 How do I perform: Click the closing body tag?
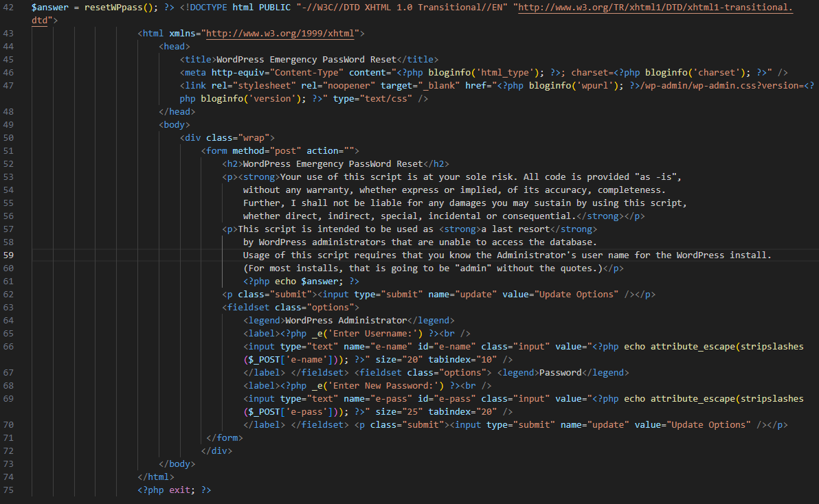pyautogui.click(x=177, y=463)
